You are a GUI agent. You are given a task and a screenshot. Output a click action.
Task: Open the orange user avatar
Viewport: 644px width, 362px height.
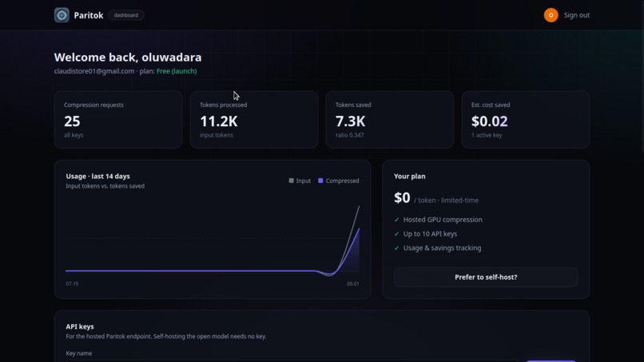[x=551, y=15]
